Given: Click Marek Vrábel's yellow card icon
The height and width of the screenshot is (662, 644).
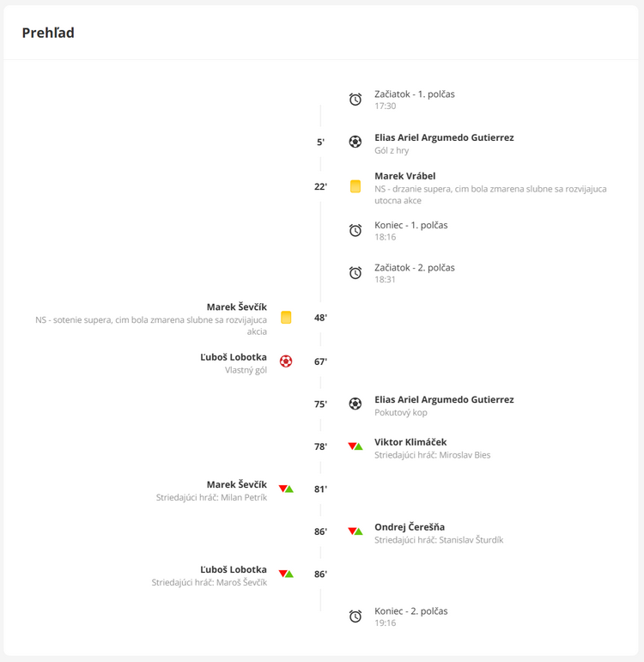Looking at the screenshot, I should (x=355, y=186).
